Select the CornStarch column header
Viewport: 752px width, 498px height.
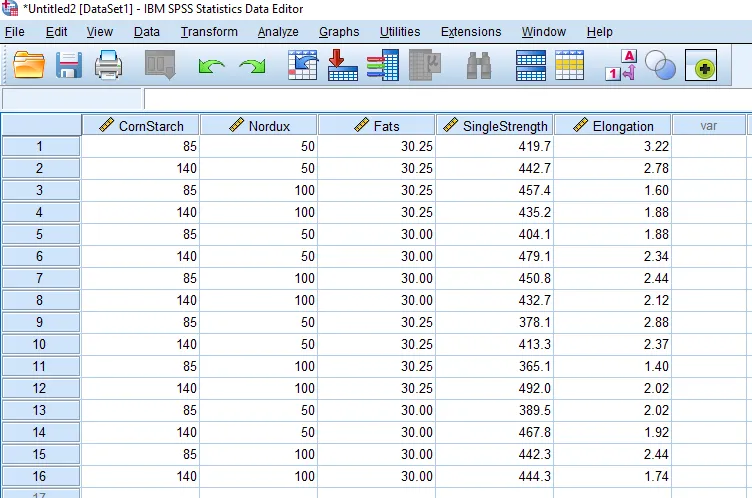[141, 125]
